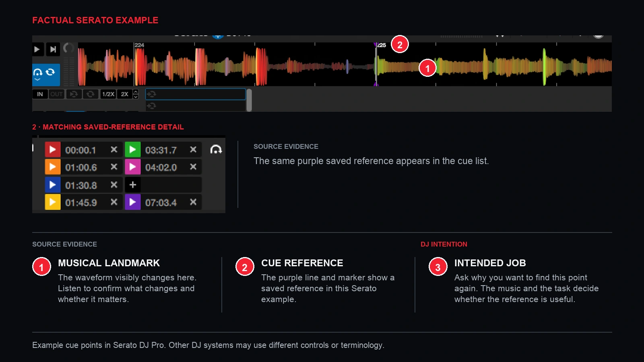Delete the 07:03.4 cue point
This screenshot has height=362, width=644.
pos(193,202)
